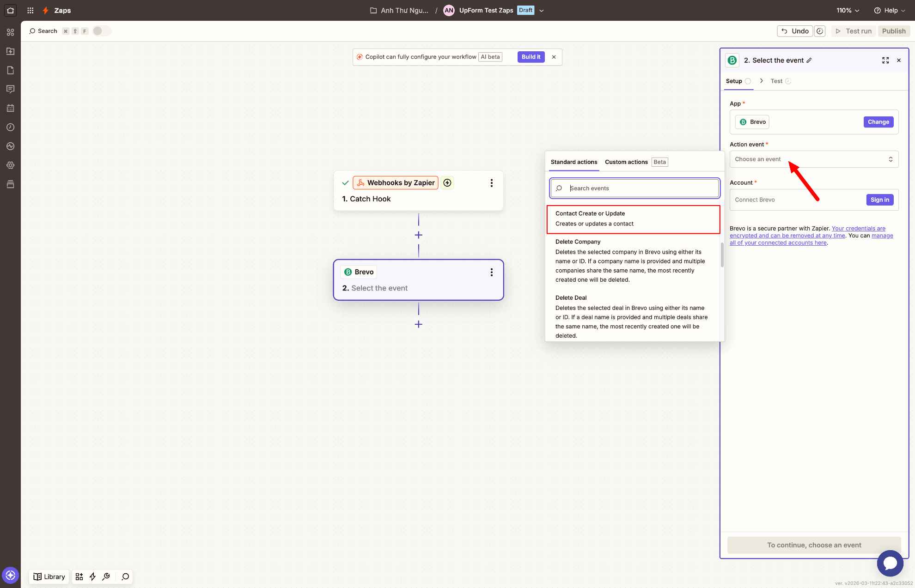Click the event list scrollbar

click(722, 255)
